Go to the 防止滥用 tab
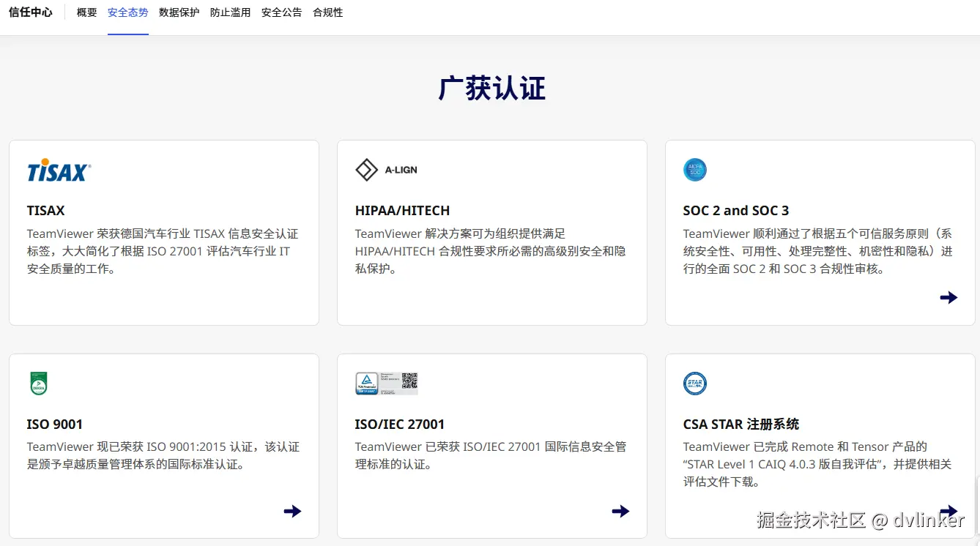980x546 pixels. pos(231,12)
